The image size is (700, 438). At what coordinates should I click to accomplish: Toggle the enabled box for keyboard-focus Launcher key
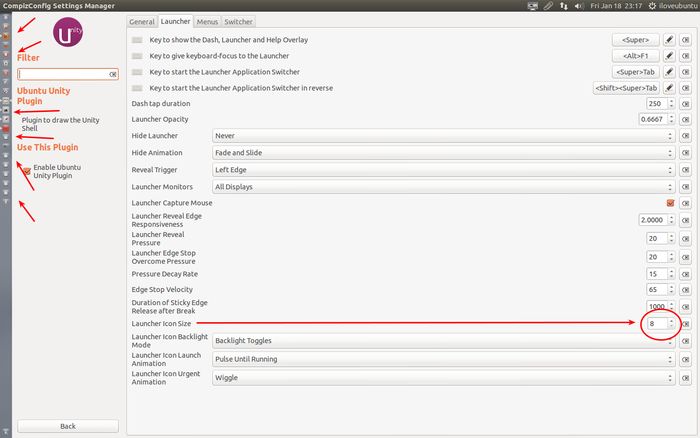137,56
